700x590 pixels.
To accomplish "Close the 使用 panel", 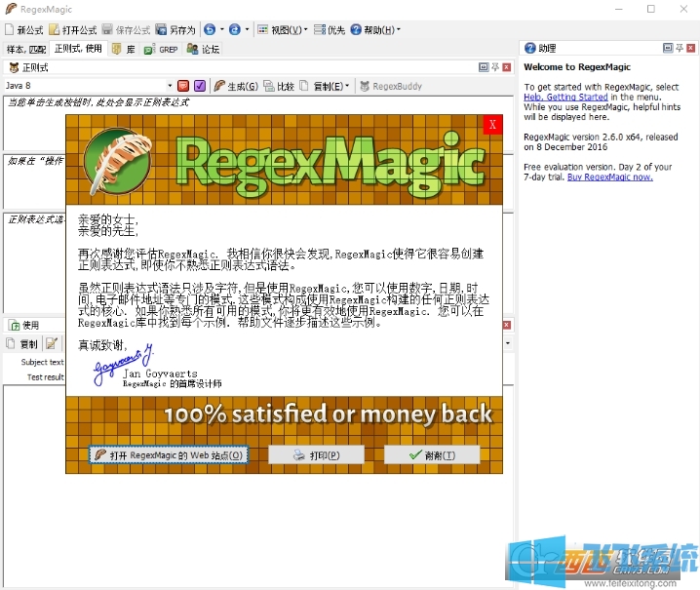I will [507, 325].
